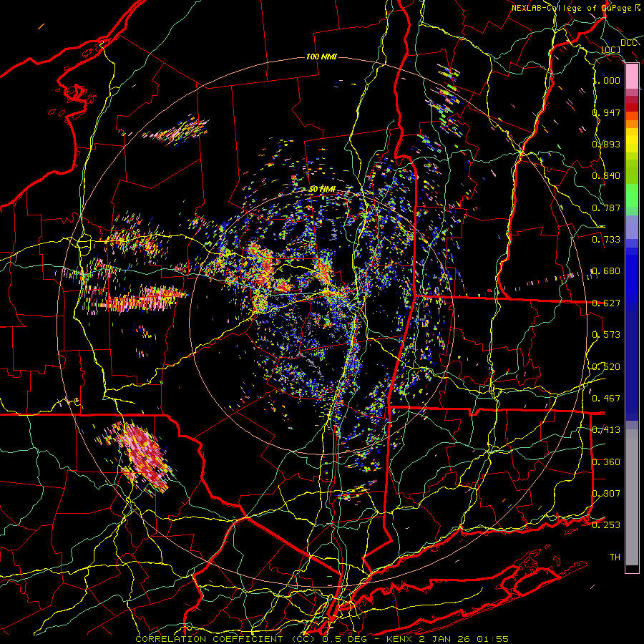Click the KENX station identifier text
The image size is (644, 644).
click(399, 639)
